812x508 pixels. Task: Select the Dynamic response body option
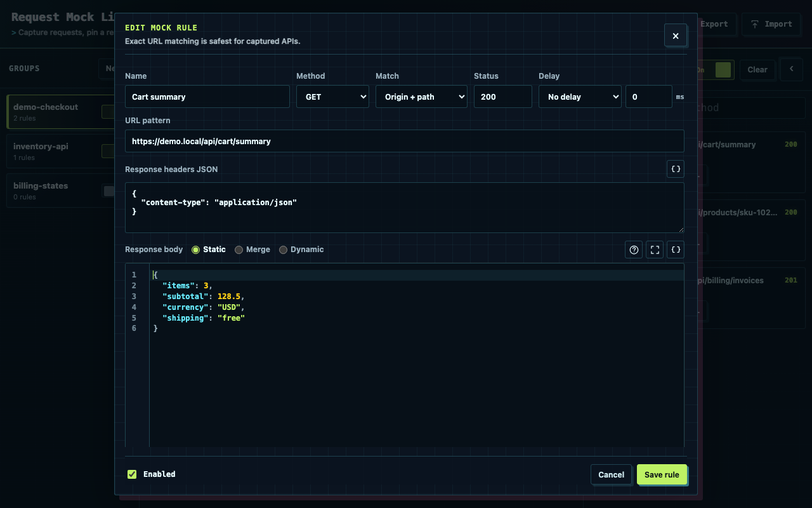pyautogui.click(x=301, y=250)
